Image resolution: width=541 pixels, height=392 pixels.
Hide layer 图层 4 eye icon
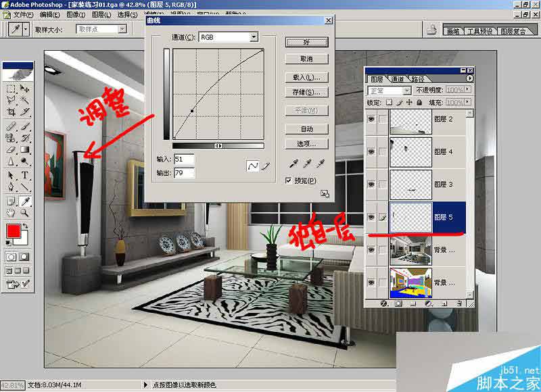[x=371, y=151]
